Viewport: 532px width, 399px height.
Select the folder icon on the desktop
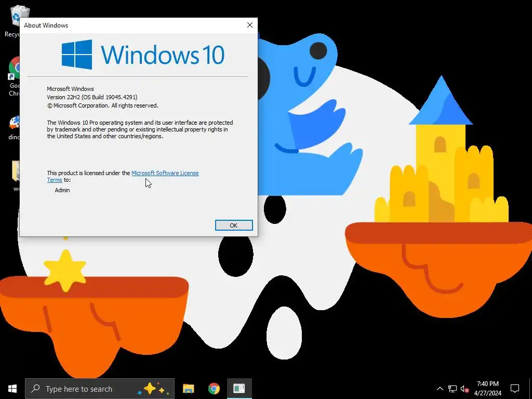[x=16, y=176]
